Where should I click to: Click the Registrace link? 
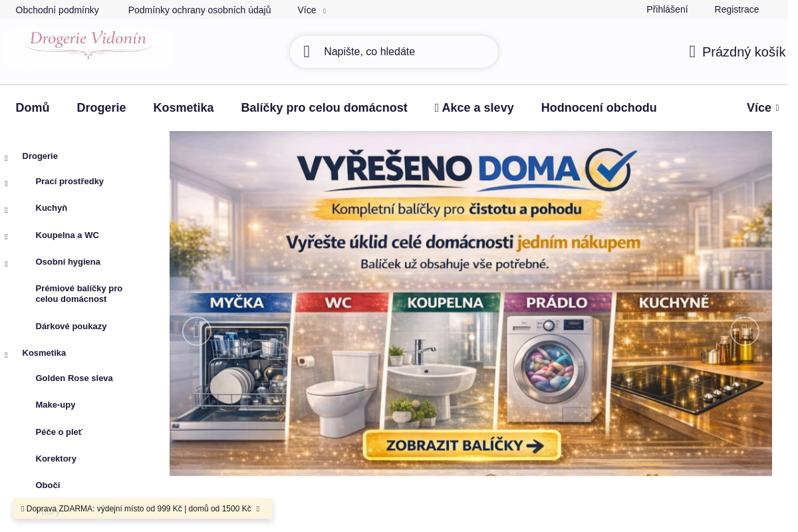[736, 9]
